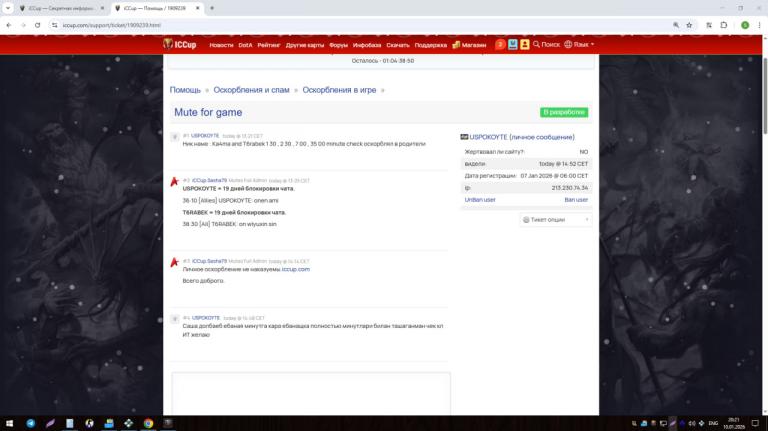
Task: Click into the reply text area
Action: point(311,393)
